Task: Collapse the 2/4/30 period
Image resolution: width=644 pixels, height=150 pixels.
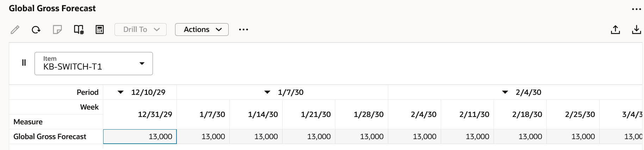Action: 505,92
